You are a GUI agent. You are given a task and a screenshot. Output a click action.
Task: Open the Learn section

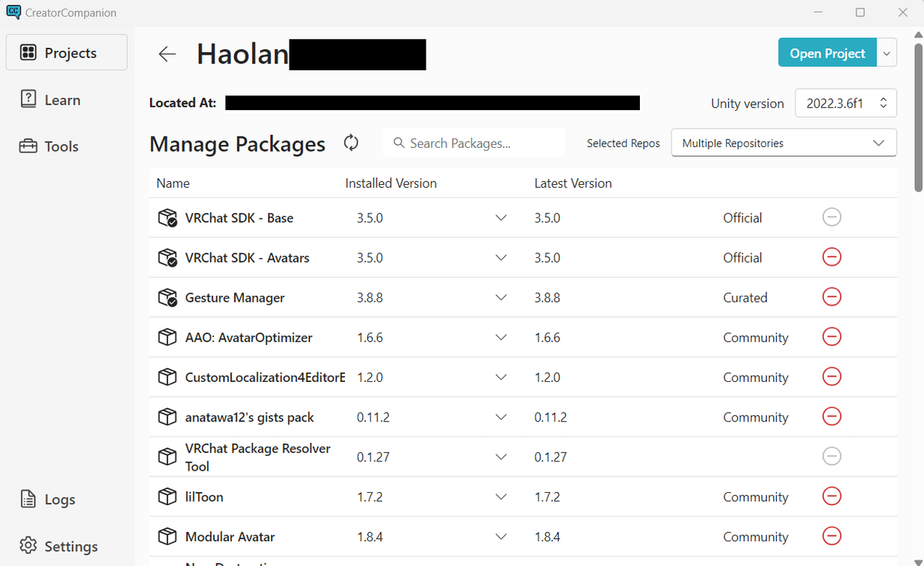point(67,100)
